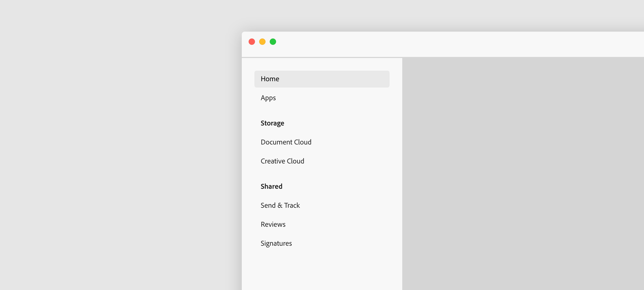Viewport: 644px width, 290px height.
Task: Open the Apps section
Action: (x=268, y=98)
